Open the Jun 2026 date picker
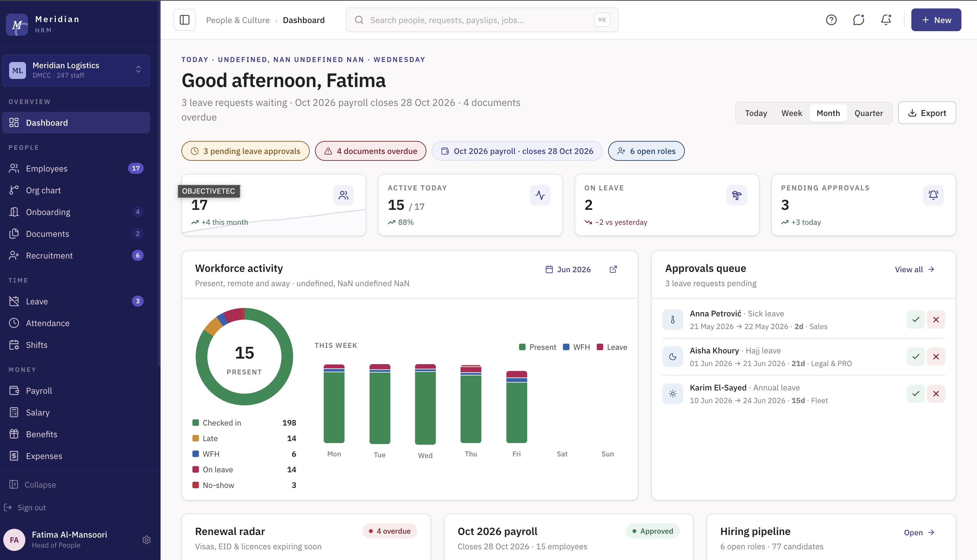This screenshot has height=560, width=977. 568,269
